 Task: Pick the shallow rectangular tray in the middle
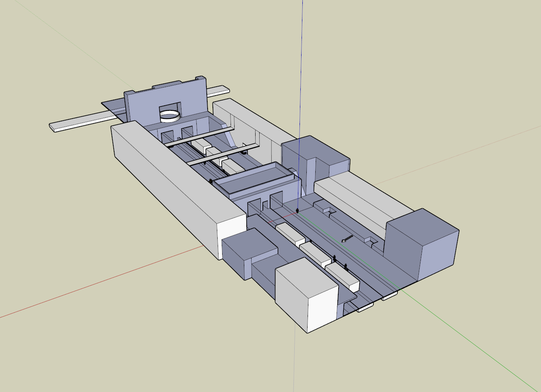tap(254, 179)
